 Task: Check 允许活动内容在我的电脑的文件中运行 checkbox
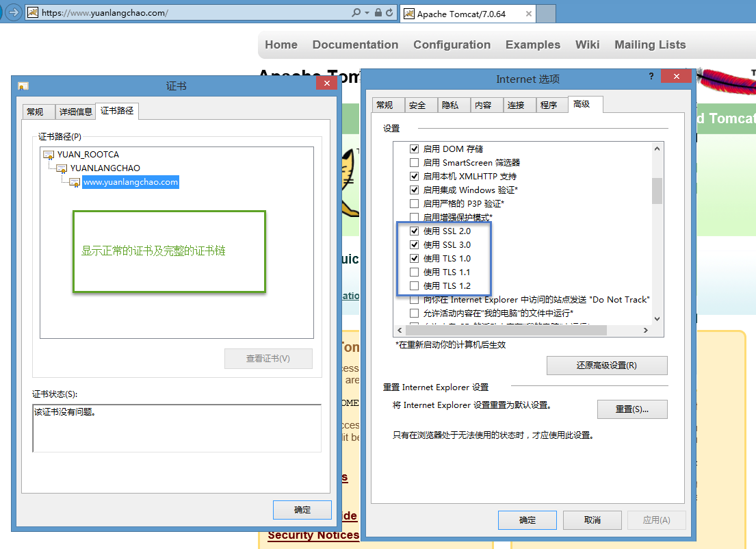(414, 313)
